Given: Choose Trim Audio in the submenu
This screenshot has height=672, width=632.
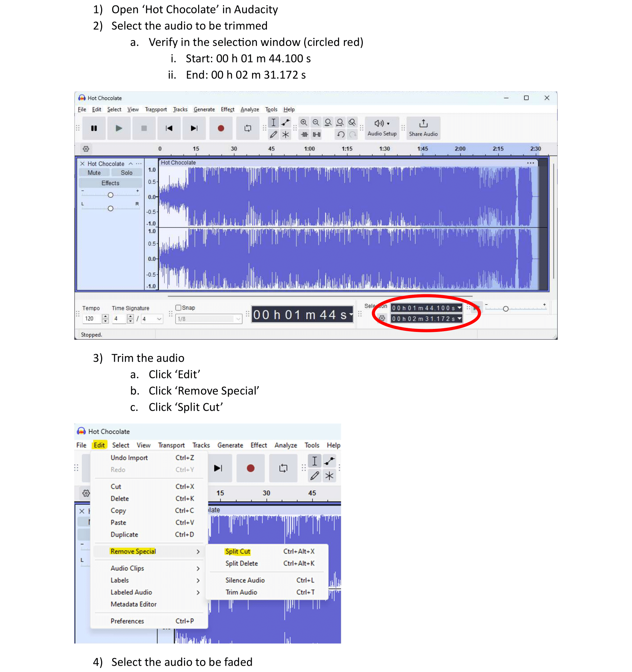Looking at the screenshot, I should pyautogui.click(x=267, y=592).
